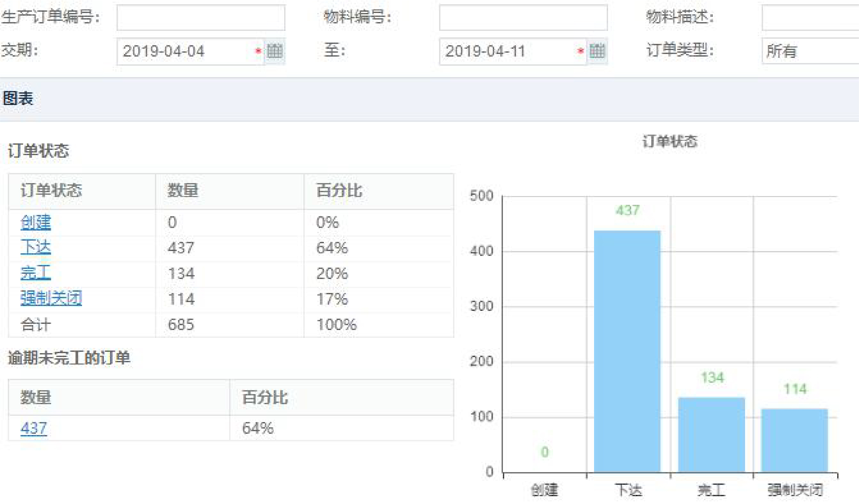Open the 下达 order status link

36,247
